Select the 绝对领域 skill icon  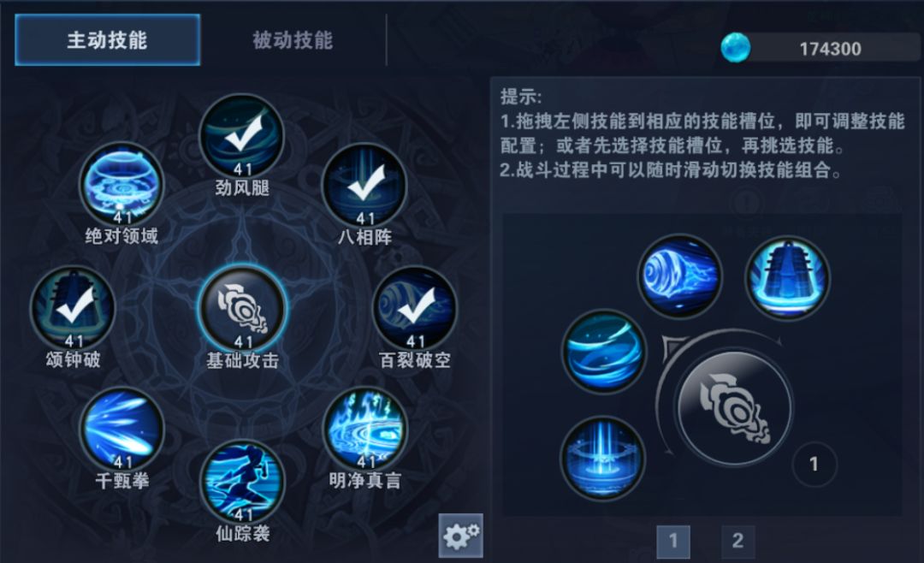click(x=122, y=185)
